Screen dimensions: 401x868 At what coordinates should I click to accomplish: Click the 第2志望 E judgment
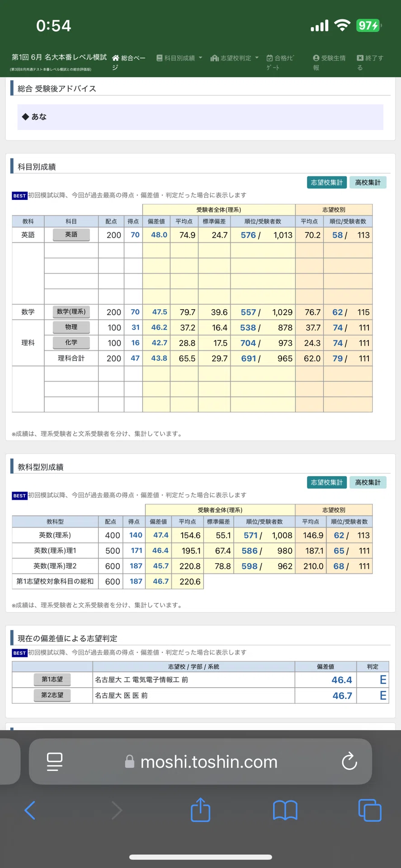click(383, 696)
